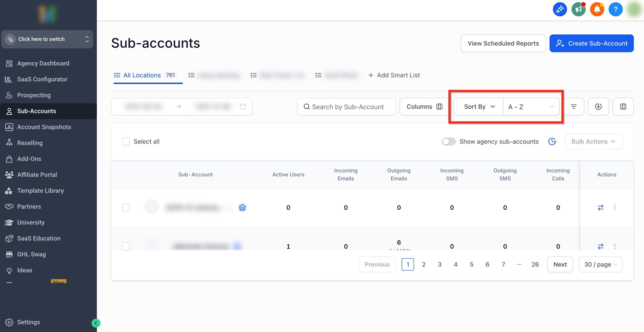
Task: Click the Create Sub-Account button
Action: pos(591,44)
